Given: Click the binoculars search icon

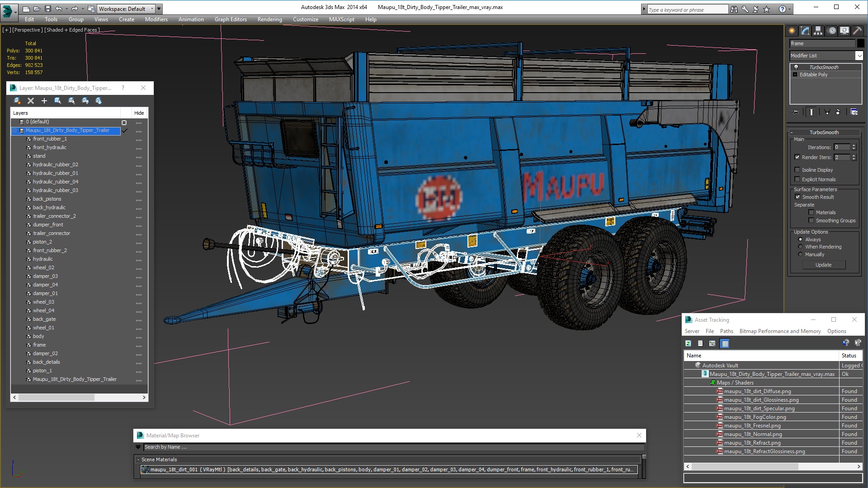Looking at the screenshot, I should point(734,9).
